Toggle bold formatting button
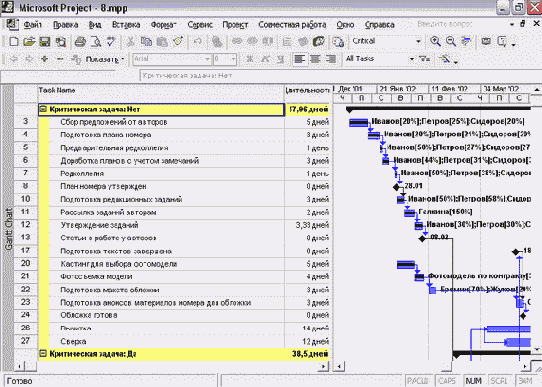The width and height of the screenshot is (542, 387). pyautogui.click(x=249, y=59)
